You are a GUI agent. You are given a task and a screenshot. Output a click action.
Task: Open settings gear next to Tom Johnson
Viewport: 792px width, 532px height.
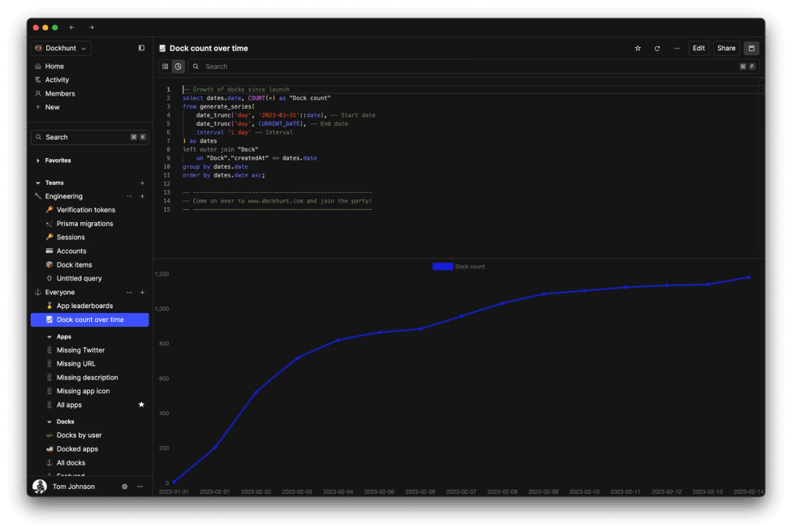click(x=124, y=486)
